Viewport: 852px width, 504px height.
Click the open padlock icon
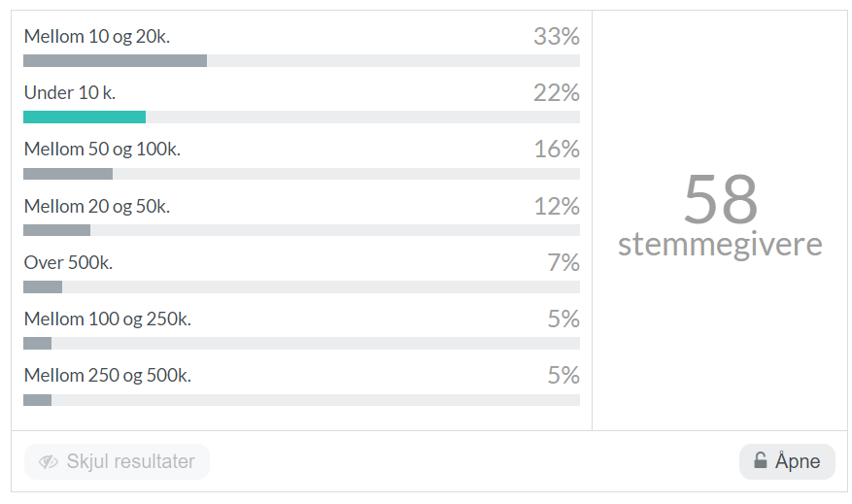(760, 460)
